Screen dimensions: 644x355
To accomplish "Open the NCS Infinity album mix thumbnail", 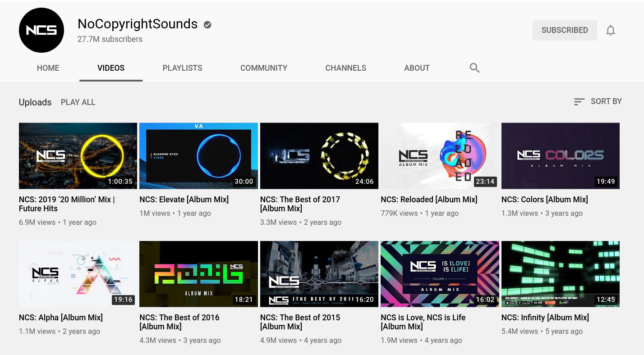I will (x=561, y=274).
